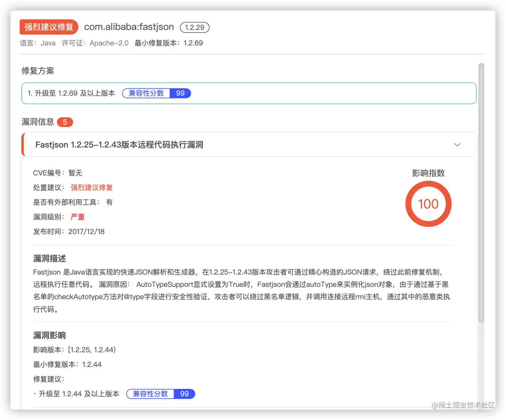Click the 是否有外部利用工具 line

73,202
